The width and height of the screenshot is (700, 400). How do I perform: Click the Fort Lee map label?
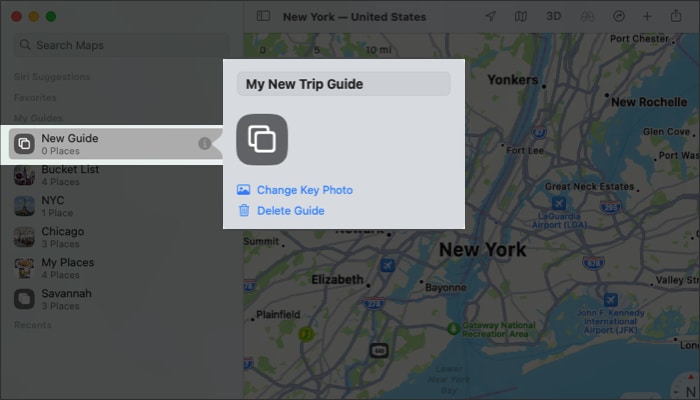[x=525, y=150]
